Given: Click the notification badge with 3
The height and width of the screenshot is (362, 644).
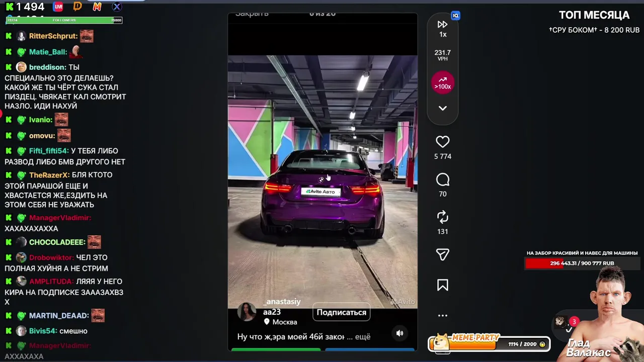Looking at the screenshot, I should [574, 322].
